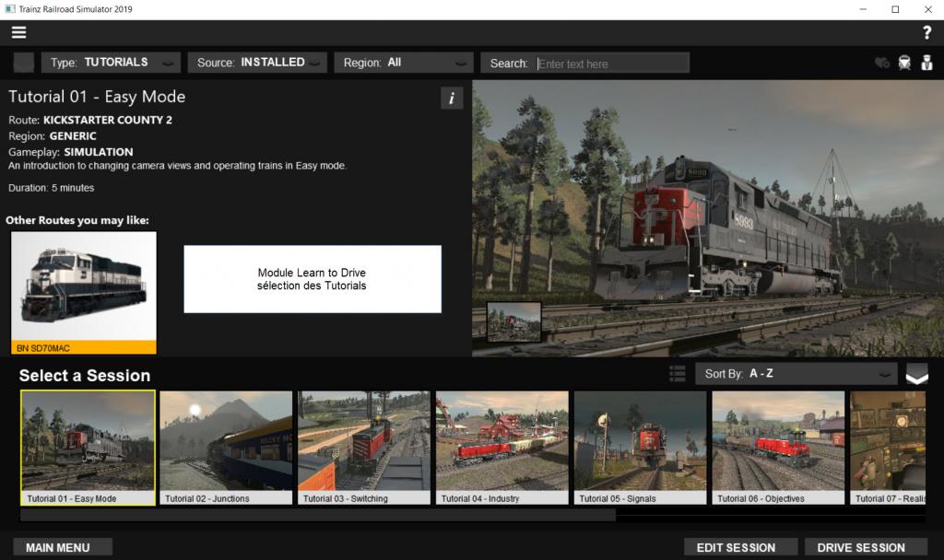Select Tutorial 07 session thumbnail

pos(888,448)
